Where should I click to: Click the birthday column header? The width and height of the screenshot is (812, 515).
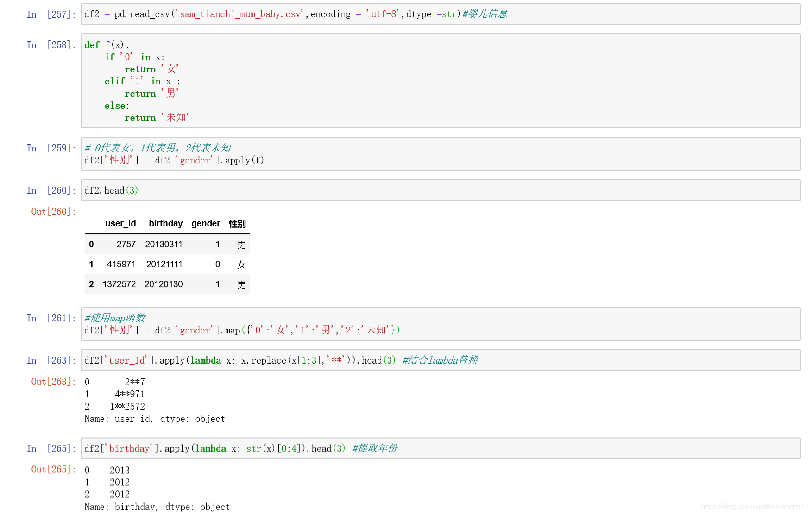165,224
